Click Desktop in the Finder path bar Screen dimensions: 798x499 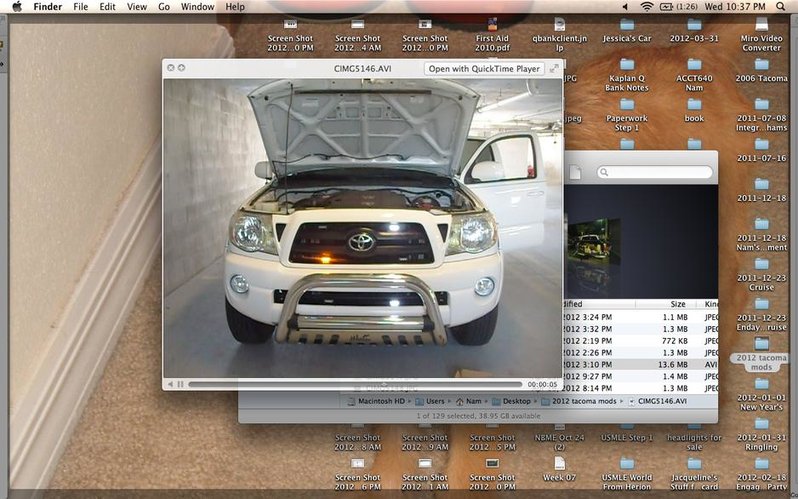point(512,401)
